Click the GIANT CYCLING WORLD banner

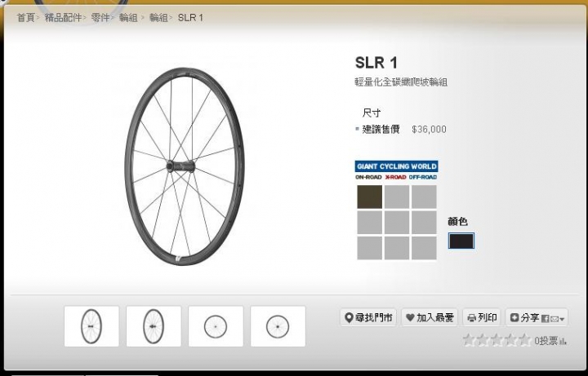click(x=396, y=166)
